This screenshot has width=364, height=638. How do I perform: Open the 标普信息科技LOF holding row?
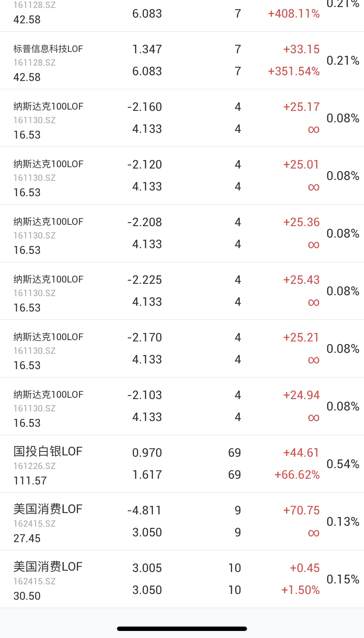point(182,60)
